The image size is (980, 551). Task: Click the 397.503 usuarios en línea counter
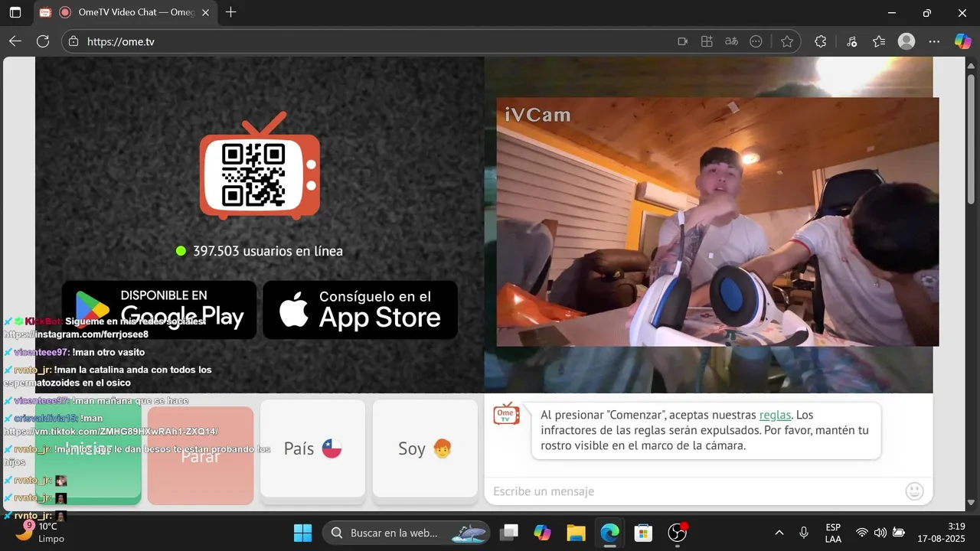pyautogui.click(x=260, y=251)
